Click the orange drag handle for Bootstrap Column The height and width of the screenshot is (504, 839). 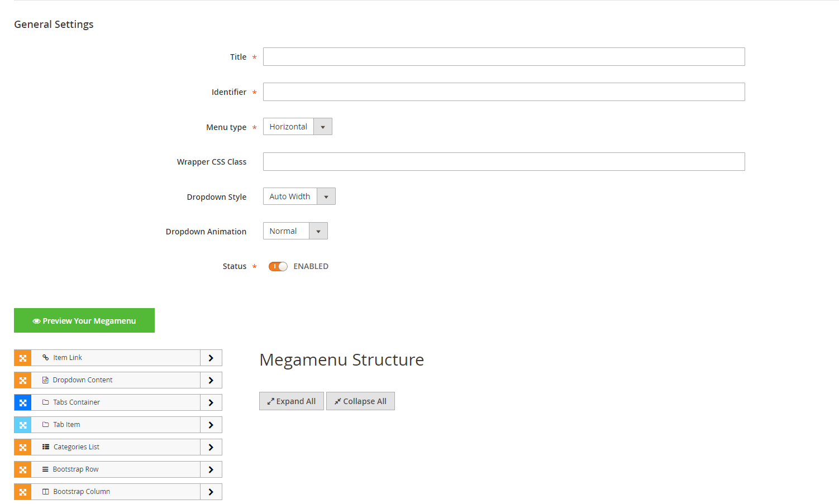point(22,492)
